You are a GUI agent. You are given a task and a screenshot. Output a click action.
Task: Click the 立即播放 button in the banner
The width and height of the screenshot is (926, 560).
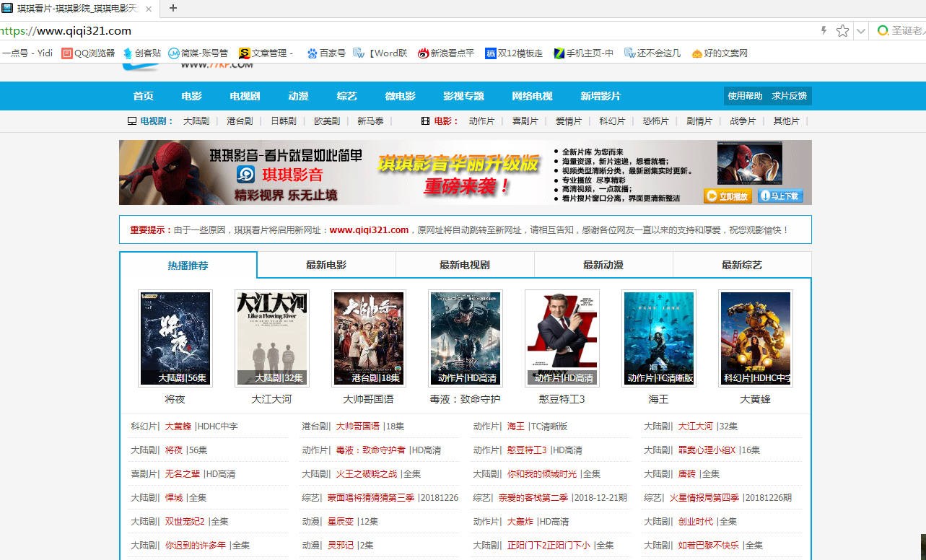[727, 196]
